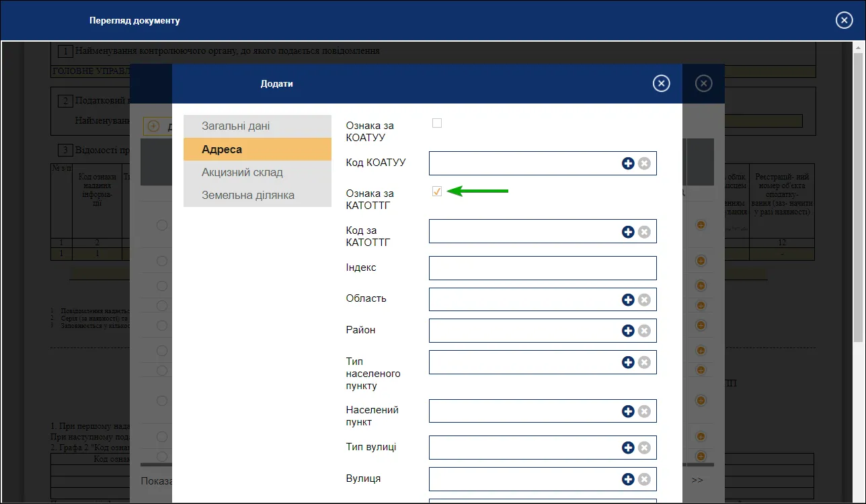Clear the Код КОАТУУ field with x icon

tap(644, 163)
